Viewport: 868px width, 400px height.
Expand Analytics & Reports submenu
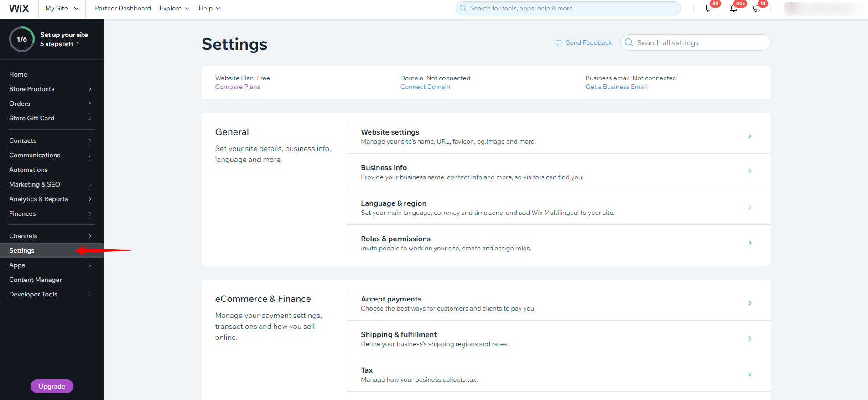90,199
